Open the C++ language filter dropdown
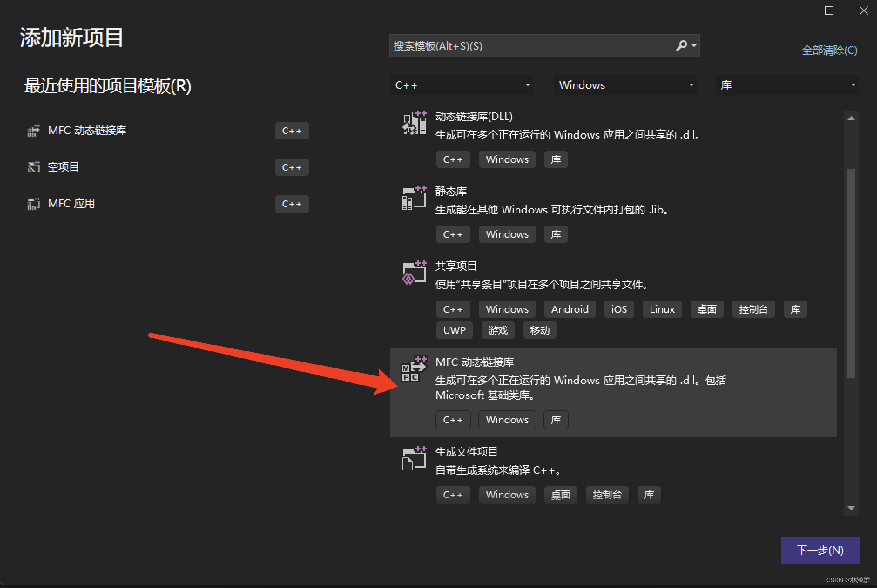The image size is (877, 588). click(x=462, y=85)
